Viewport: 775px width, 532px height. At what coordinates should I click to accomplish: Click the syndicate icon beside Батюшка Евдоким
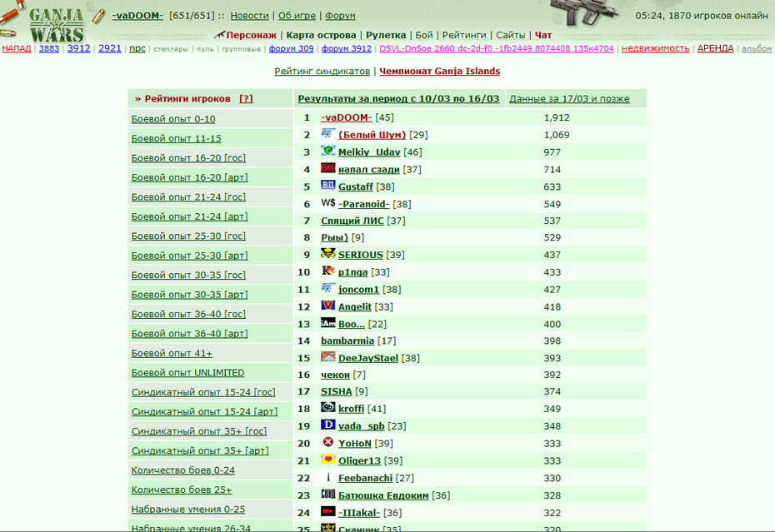click(x=327, y=494)
